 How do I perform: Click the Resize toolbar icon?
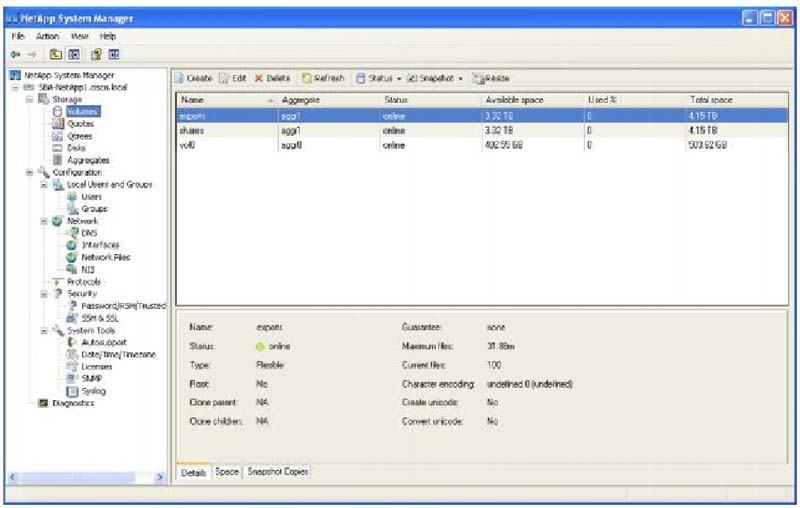click(479, 78)
